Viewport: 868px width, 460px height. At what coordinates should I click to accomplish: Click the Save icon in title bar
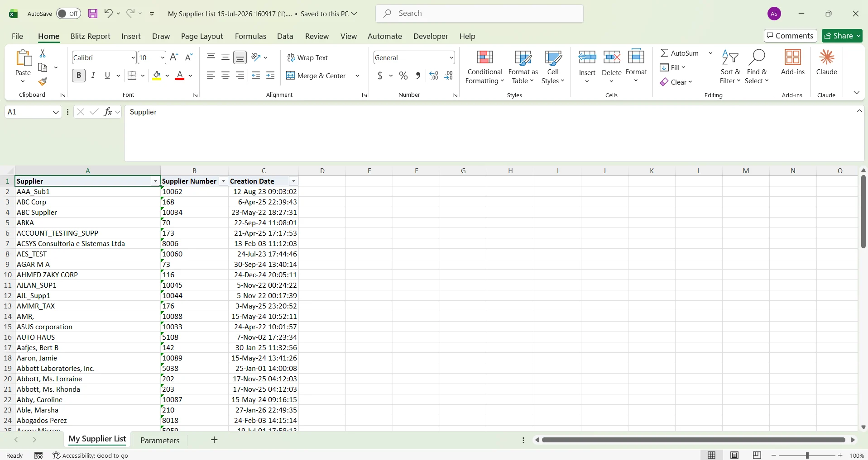coord(93,14)
